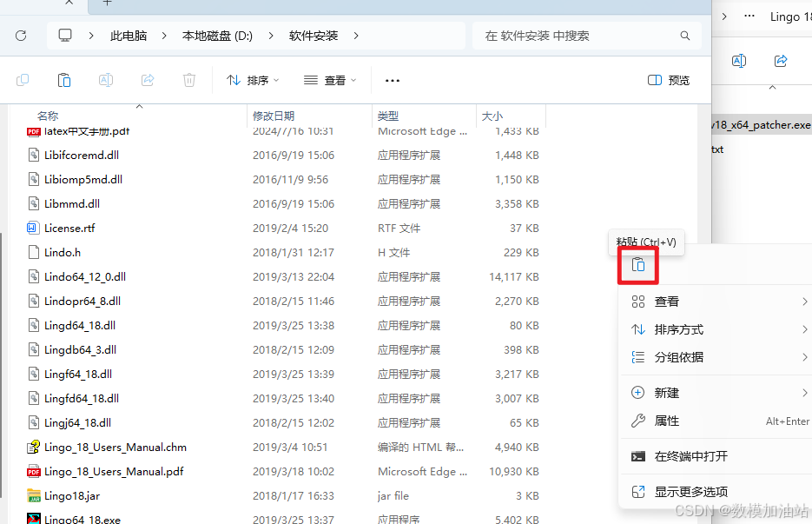Sort by the 大小 column header

[492, 116]
